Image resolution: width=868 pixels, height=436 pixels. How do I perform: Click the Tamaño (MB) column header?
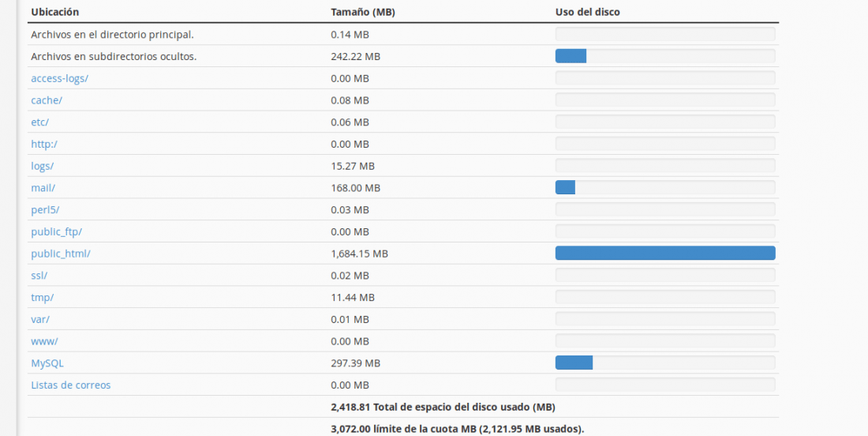(363, 12)
